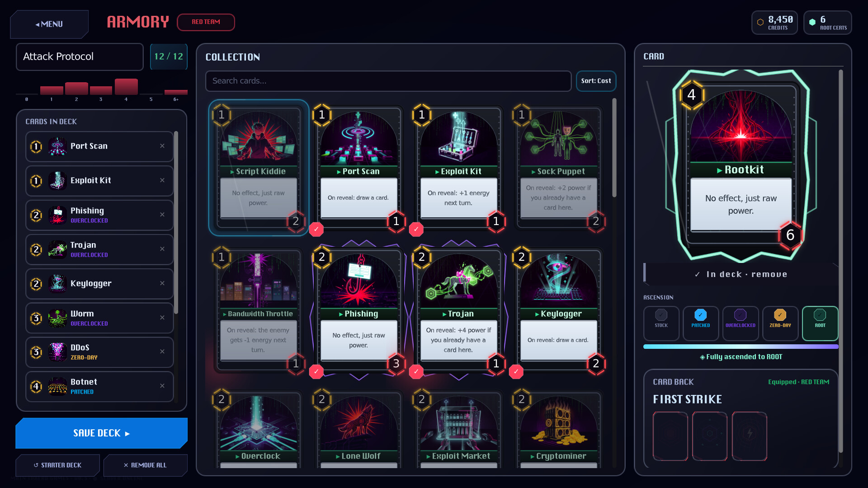Go back to Menu
The width and height of the screenshot is (868, 488).
pyautogui.click(x=49, y=24)
